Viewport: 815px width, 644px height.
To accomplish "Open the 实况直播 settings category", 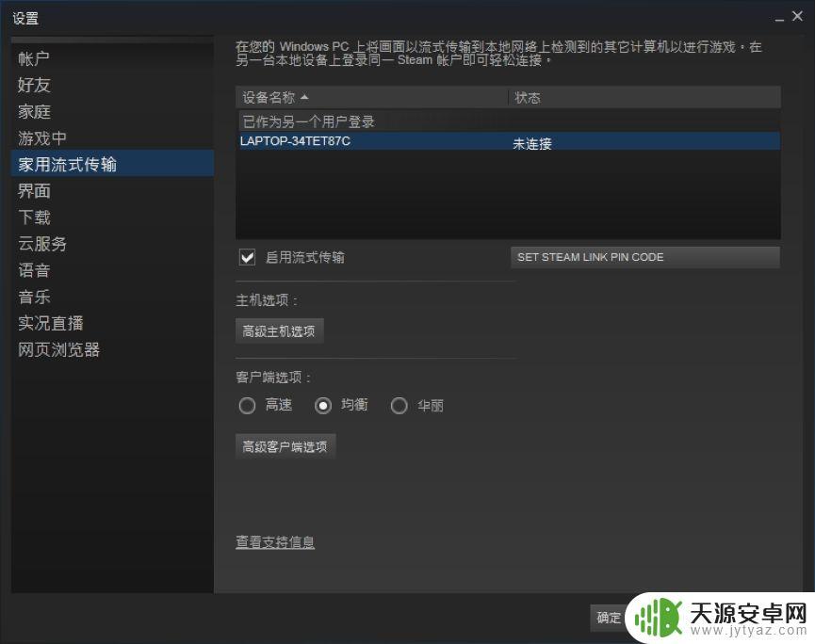I will click(112, 323).
